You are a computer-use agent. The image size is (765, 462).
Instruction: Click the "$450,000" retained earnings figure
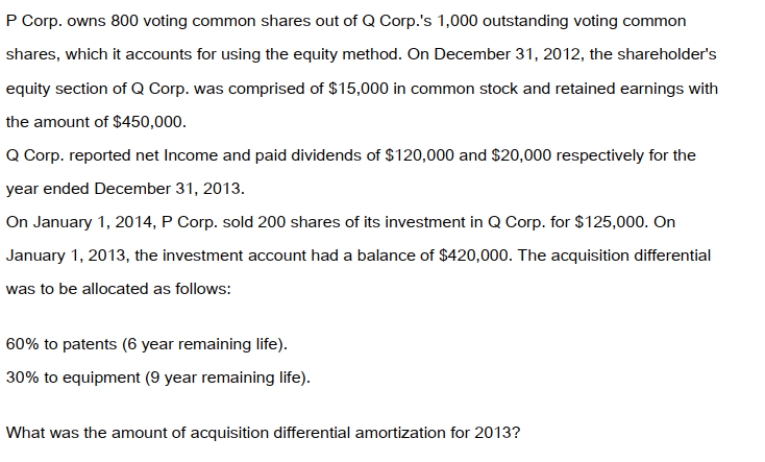pyautogui.click(x=149, y=122)
